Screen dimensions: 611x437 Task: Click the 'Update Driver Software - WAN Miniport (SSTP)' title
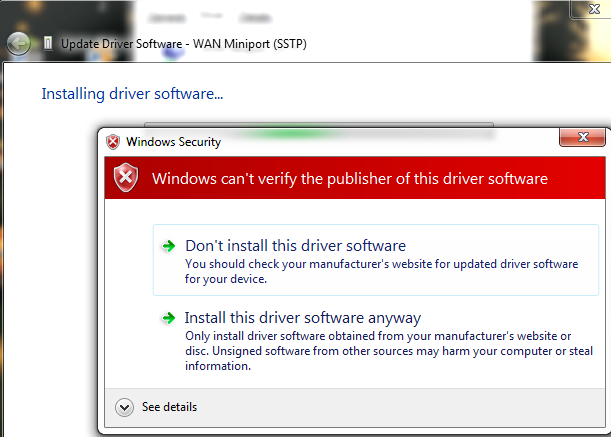(x=184, y=44)
